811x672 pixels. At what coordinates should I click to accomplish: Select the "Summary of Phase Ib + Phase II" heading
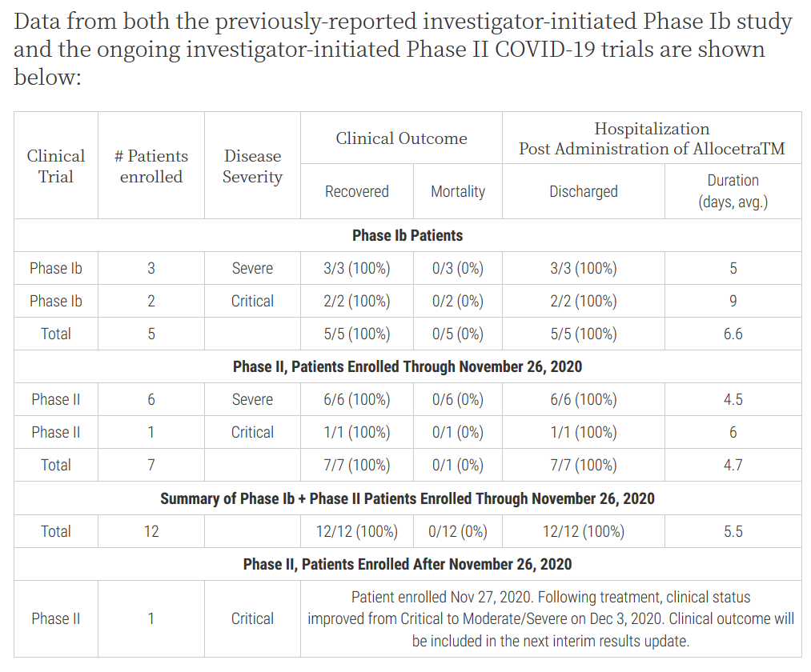tap(408, 498)
